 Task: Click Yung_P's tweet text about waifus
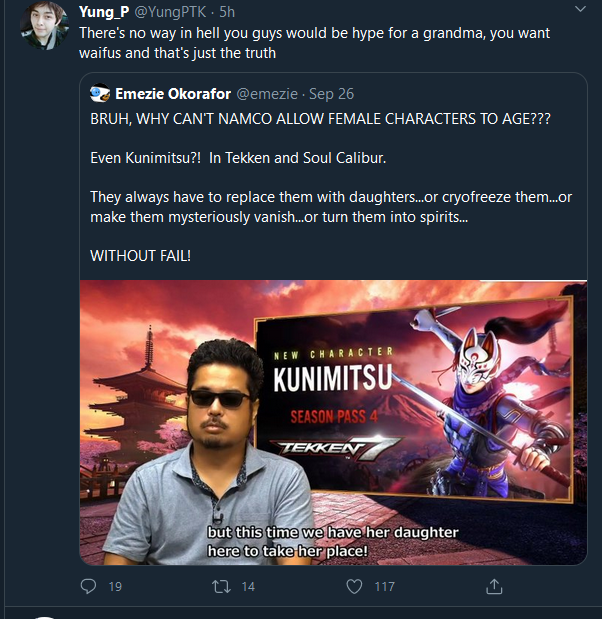tap(314, 43)
